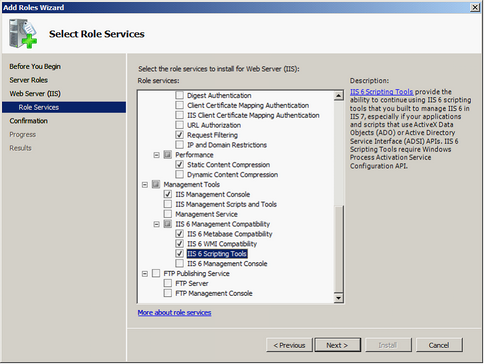Select the URL Authorization label
The height and width of the screenshot is (364, 484).
click(x=214, y=125)
